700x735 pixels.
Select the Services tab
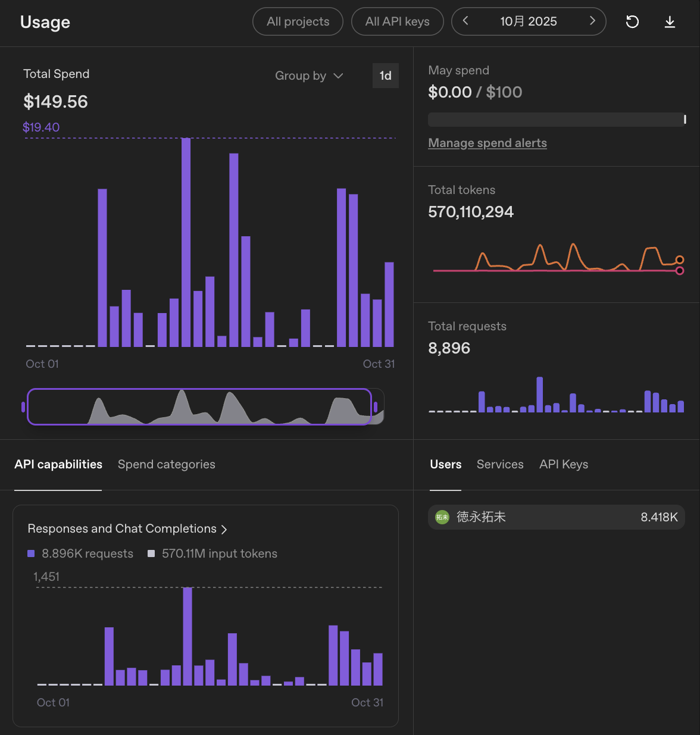[500, 464]
